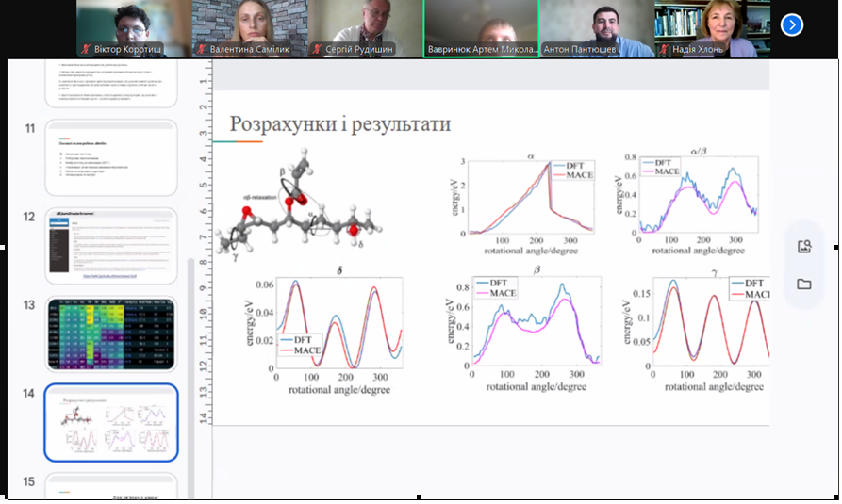
Task: Click the image search icon on right panel
Action: pyautogui.click(x=804, y=248)
